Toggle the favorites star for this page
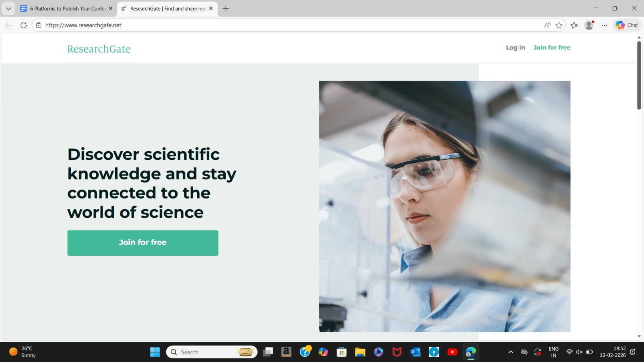 (559, 25)
